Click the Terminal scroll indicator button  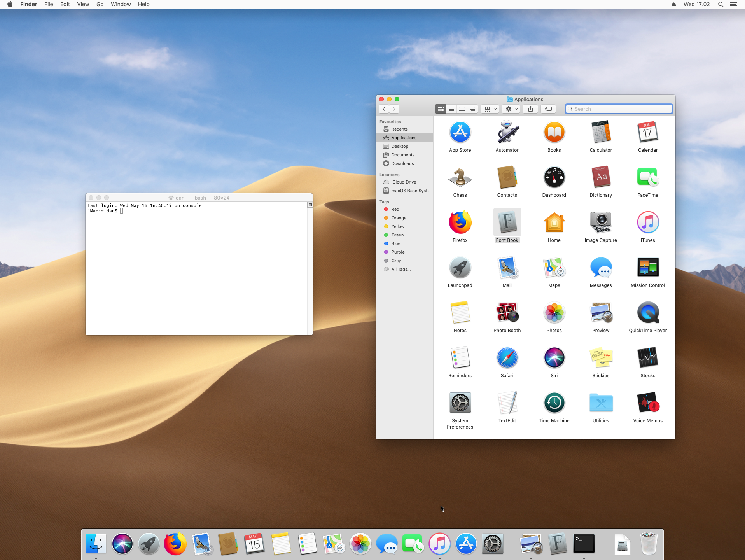(310, 205)
